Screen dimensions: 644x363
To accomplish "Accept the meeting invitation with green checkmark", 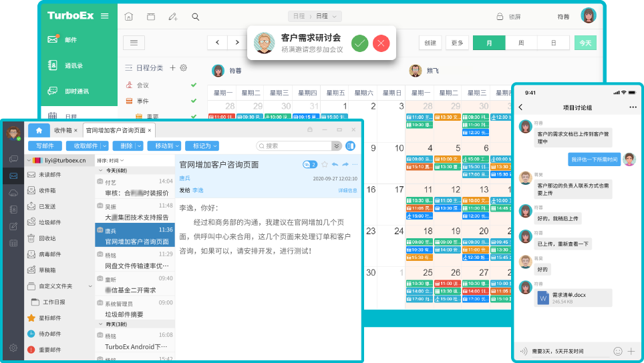I will pos(360,43).
